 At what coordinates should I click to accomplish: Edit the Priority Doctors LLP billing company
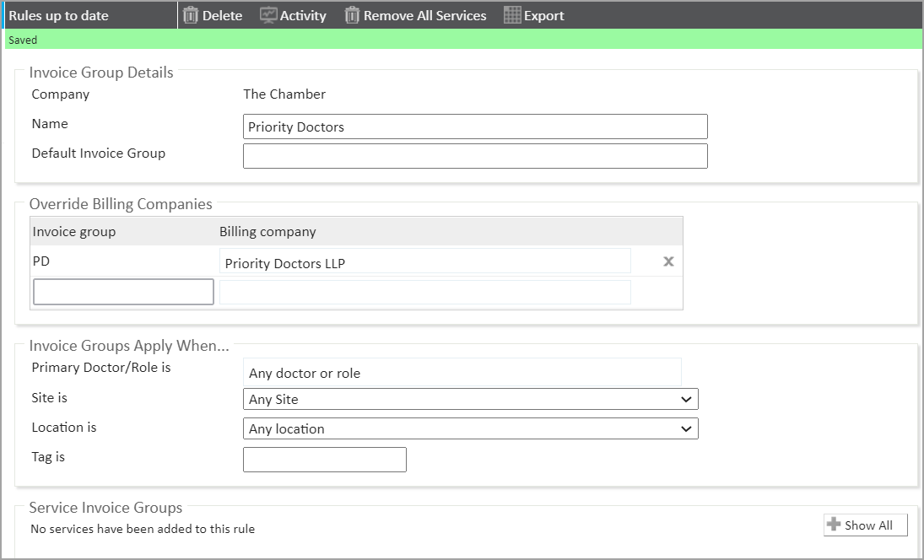[424, 262]
